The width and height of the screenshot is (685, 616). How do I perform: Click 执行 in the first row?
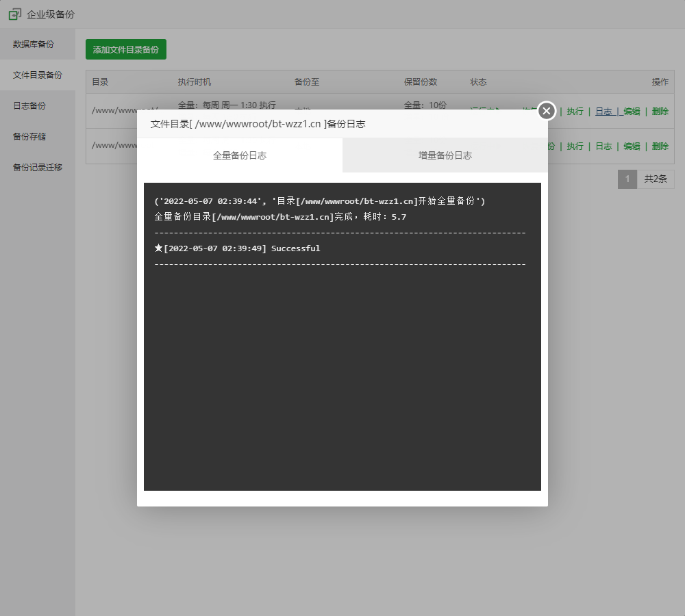pos(575,112)
